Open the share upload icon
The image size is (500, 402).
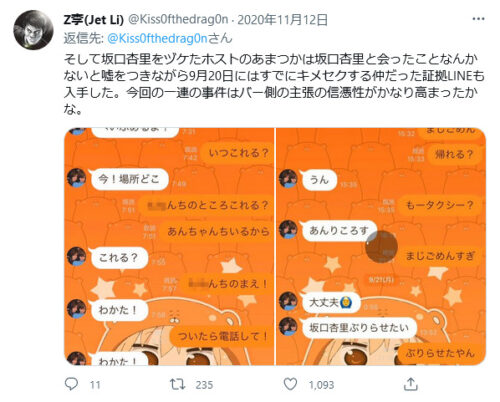click(410, 384)
